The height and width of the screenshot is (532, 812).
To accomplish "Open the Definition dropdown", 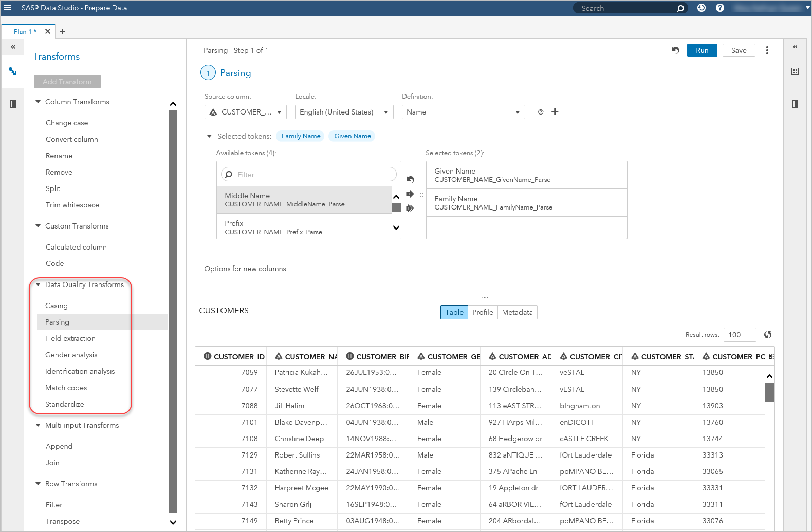I will point(463,112).
